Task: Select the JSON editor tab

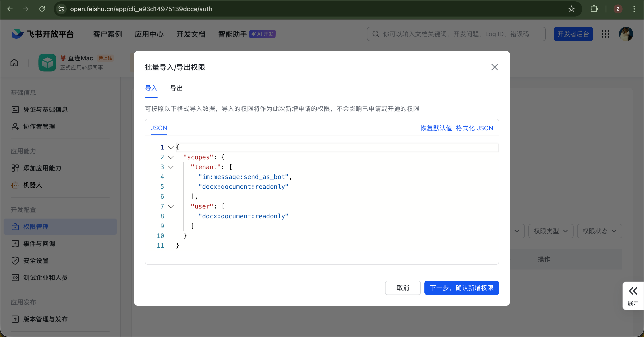Action: tap(159, 128)
